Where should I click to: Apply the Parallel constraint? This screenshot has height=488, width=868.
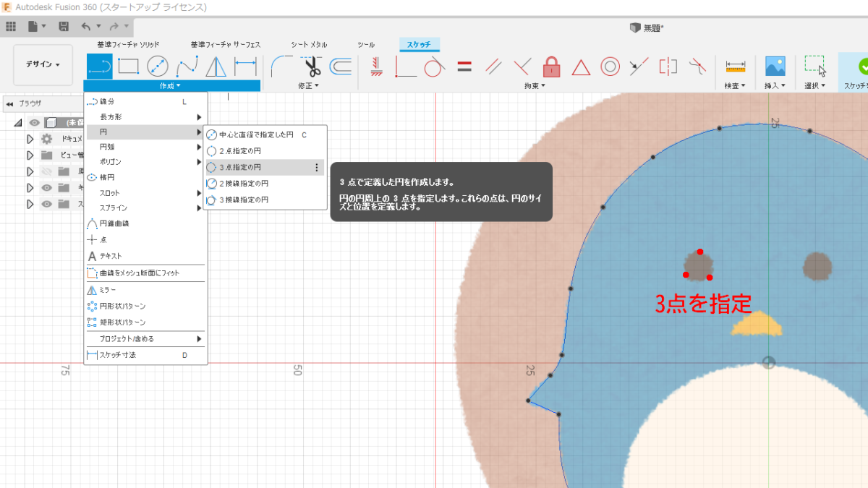coord(494,67)
